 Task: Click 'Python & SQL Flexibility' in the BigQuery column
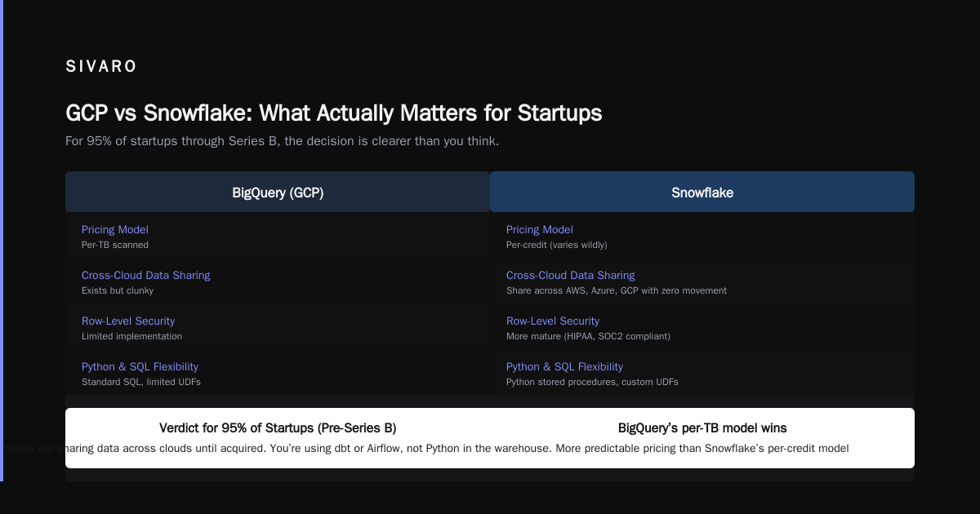pos(140,367)
